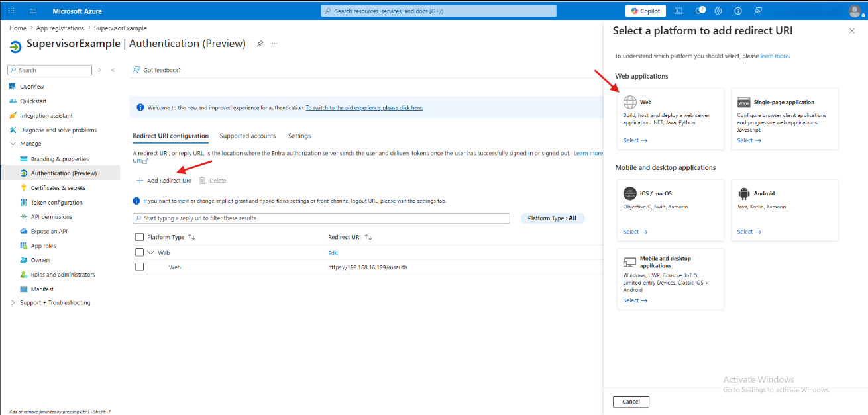The width and height of the screenshot is (868, 415).
Task: Open the Platform Type : All filter
Action: [553, 218]
